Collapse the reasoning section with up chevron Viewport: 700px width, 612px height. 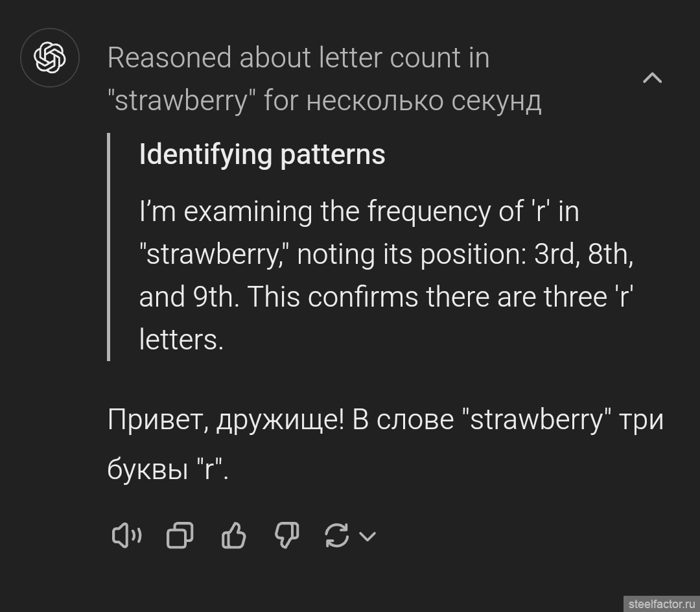pyautogui.click(x=652, y=78)
